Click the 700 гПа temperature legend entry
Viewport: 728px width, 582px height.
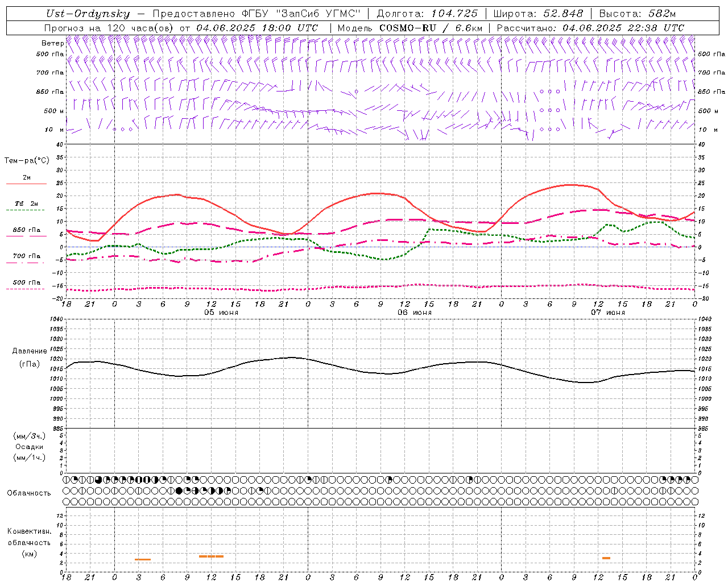27,256
